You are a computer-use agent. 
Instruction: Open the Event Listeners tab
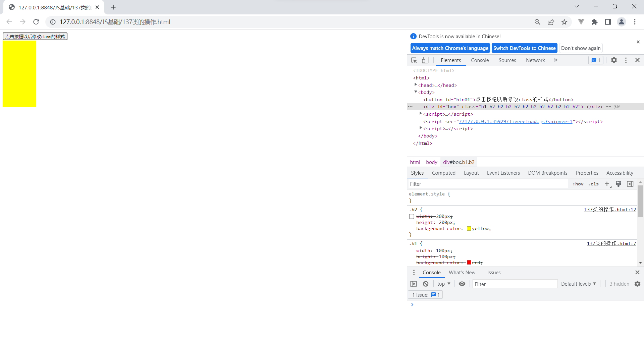tap(503, 173)
